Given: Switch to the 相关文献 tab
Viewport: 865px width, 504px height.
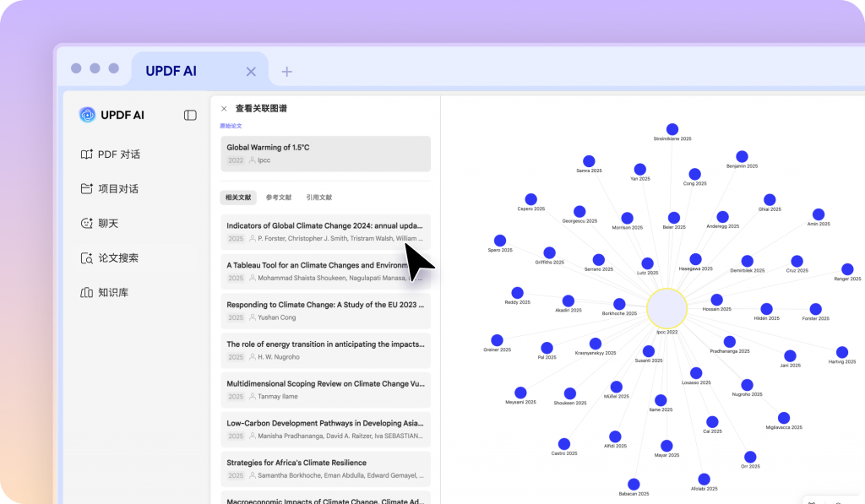Looking at the screenshot, I should point(237,198).
